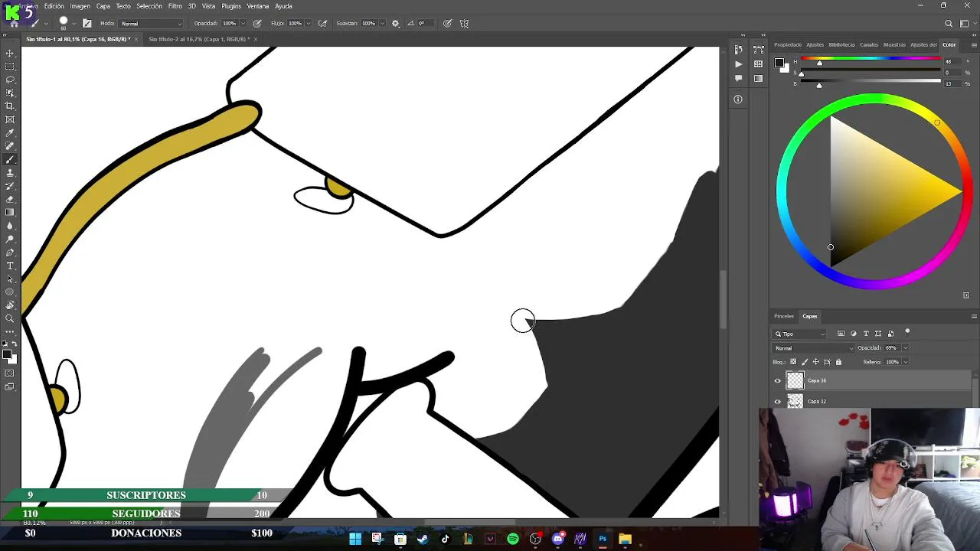This screenshot has height=551, width=980.
Task: Toggle lock transparent pixels
Action: pos(793,362)
